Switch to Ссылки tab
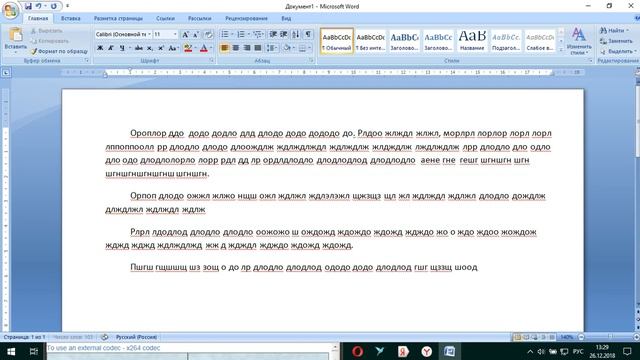The image size is (640, 360). pyautogui.click(x=165, y=18)
